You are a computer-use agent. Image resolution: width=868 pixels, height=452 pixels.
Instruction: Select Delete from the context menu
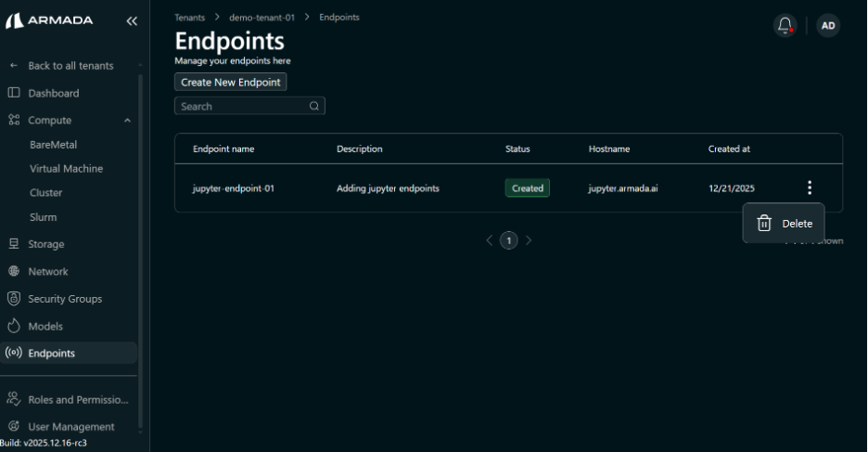(x=785, y=224)
